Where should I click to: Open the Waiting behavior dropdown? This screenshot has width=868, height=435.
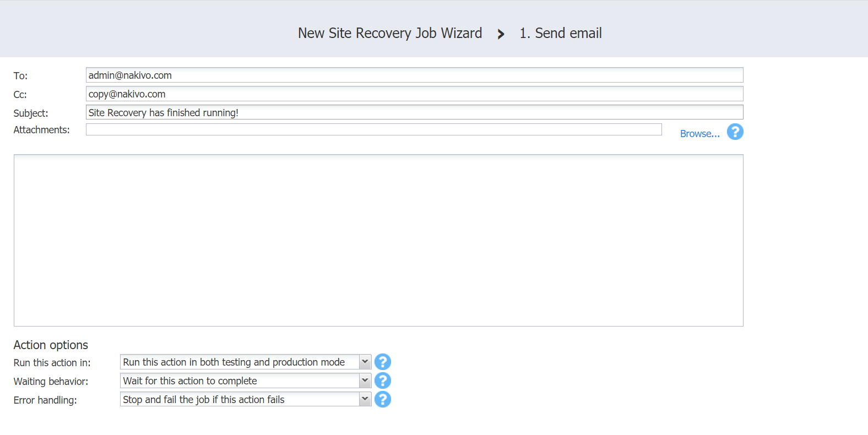(365, 380)
